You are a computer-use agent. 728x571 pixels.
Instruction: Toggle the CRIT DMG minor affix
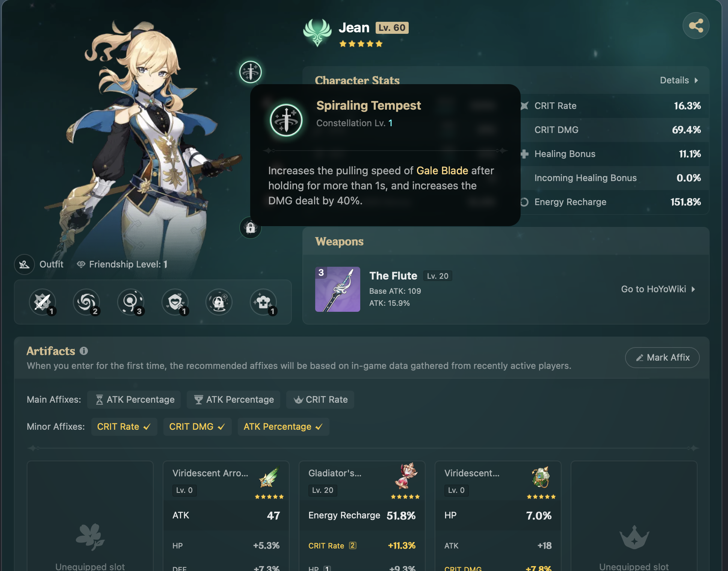(x=197, y=427)
